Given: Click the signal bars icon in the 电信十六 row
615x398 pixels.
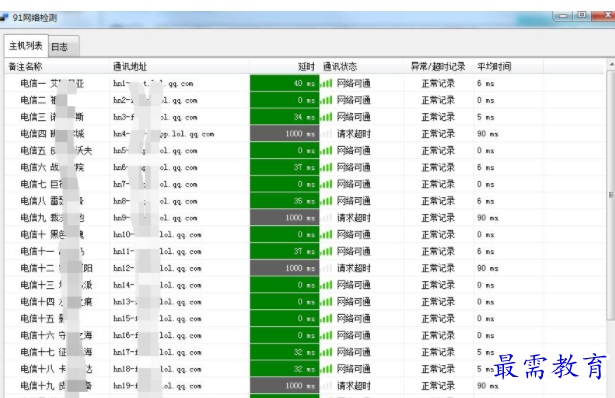Looking at the screenshot, I should pyautogui.click(x=326, y=336).
